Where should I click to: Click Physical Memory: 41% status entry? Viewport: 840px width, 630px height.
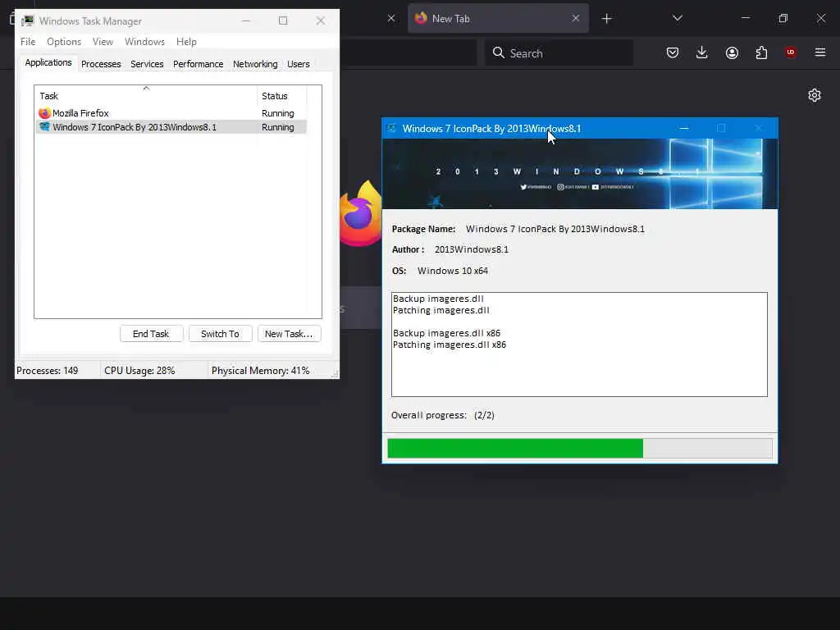[x=260, y=371]
